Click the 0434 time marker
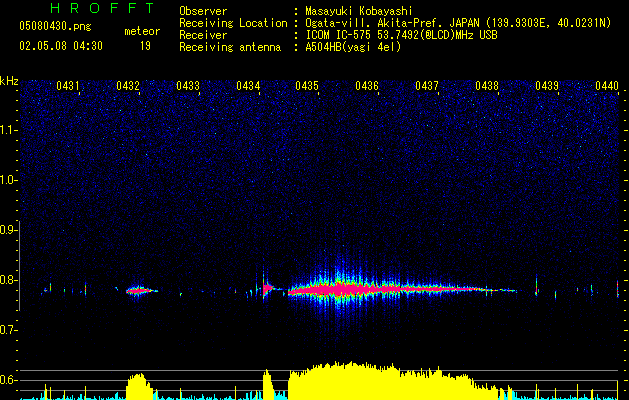This screenshot has width=629, height=400. (248, 86)
